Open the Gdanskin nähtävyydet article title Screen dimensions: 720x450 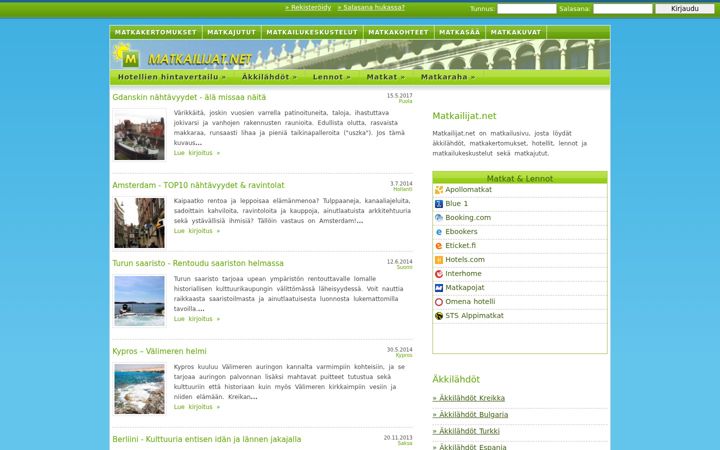click(189, 97)
